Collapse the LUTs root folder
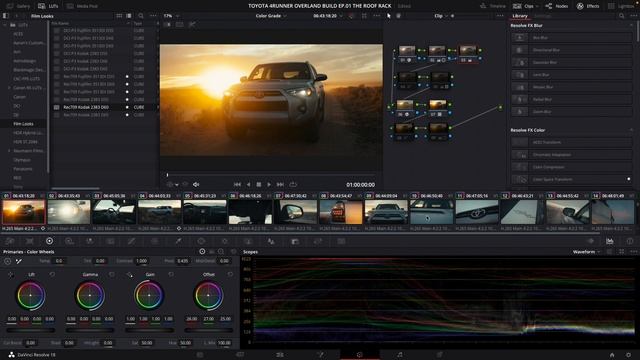 coord(5,25)
